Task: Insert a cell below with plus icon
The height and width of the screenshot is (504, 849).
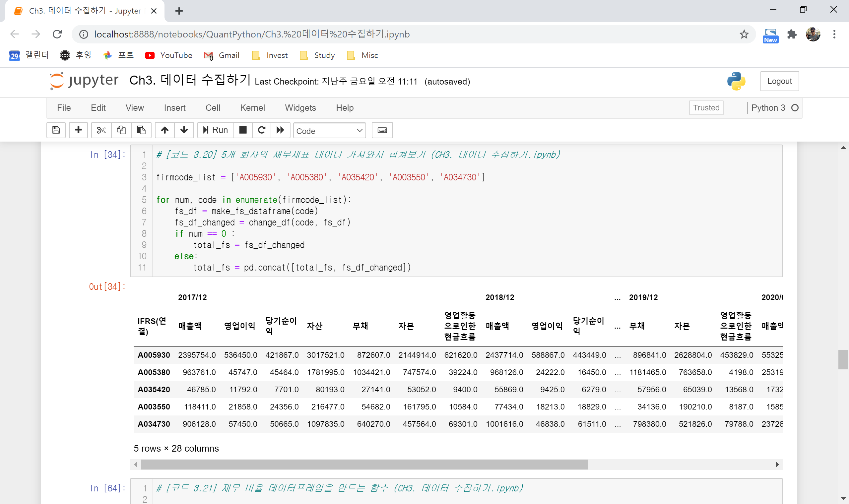Action: [79, 130]
